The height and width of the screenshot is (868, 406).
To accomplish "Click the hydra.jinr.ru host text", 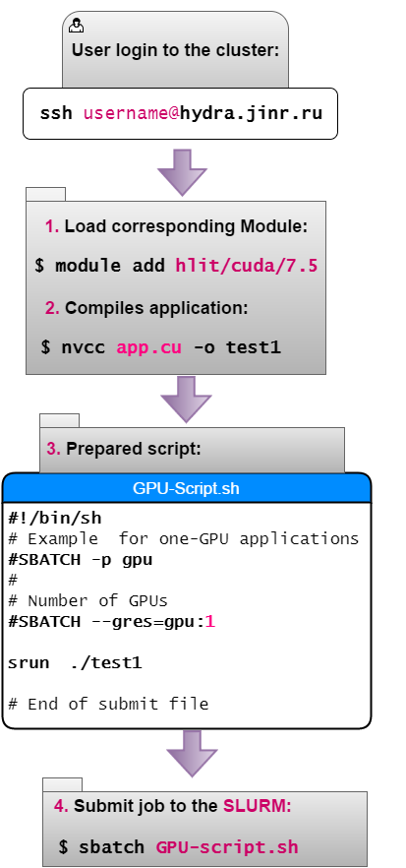I will pyautogui.click(x=251, y=113).
